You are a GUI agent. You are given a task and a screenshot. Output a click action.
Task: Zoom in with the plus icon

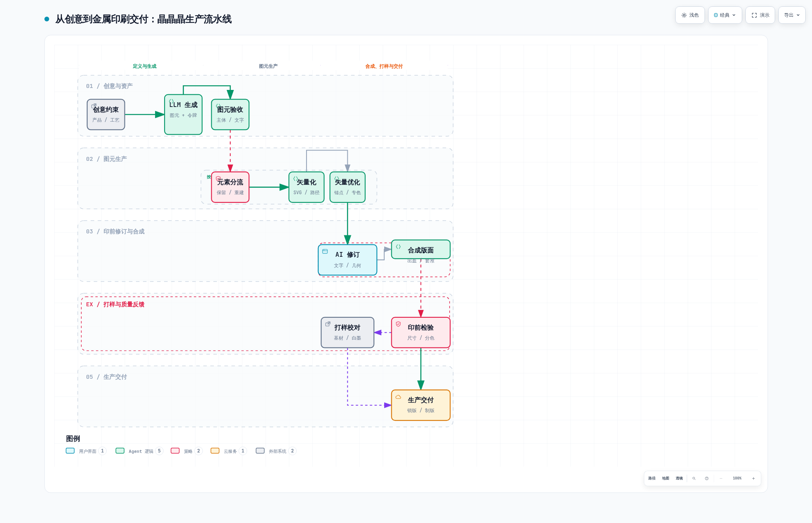[x=753, y=478]
